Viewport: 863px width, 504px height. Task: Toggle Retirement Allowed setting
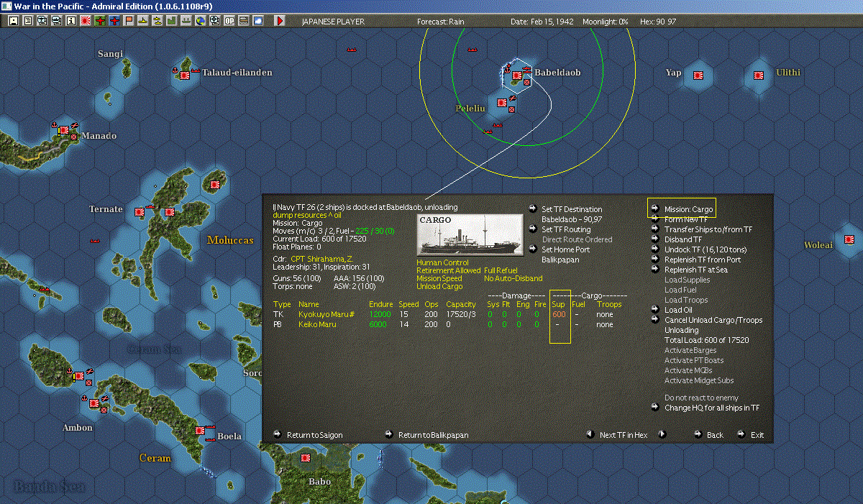[449, 270]
